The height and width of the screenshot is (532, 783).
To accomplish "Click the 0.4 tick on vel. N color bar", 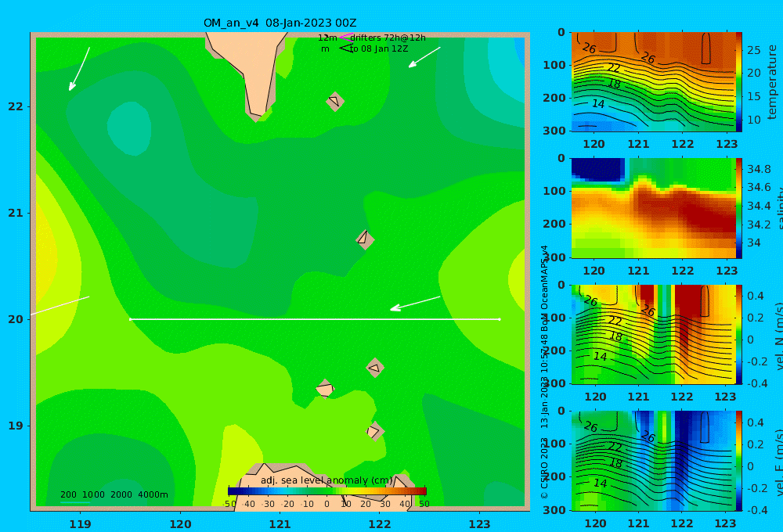I will tap(755, 296).
